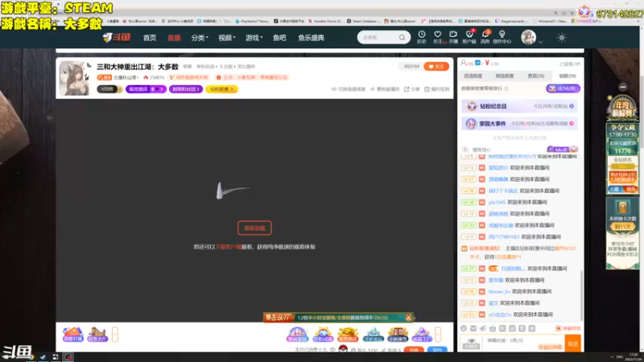Expand the 视频 video dropdown

[227, 38]
